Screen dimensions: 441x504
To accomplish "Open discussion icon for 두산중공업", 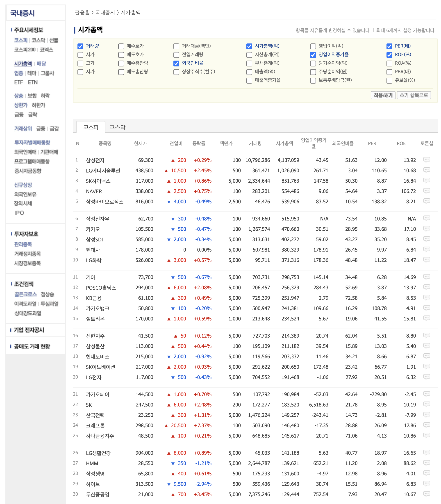I will [427, 494].
